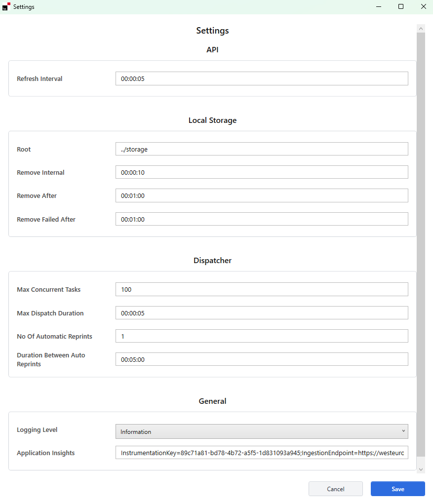The image size is (433, 504).
Task: Click the Settings app icon in title bar
Action: pos(6,7)
